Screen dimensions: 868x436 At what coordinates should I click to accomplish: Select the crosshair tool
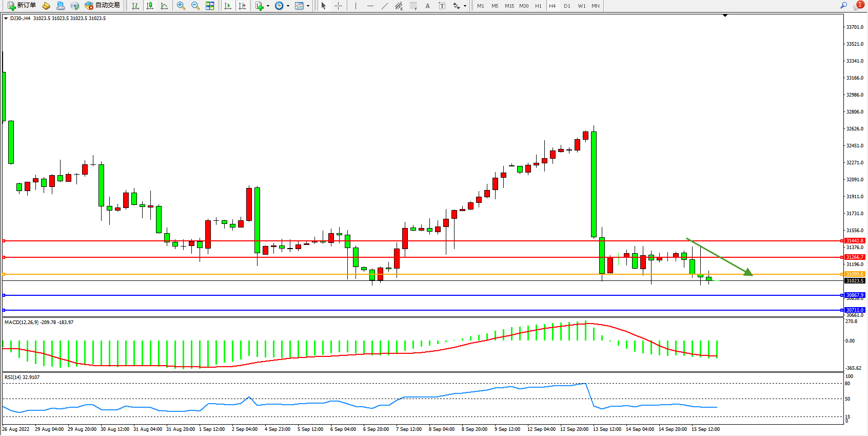338,6
